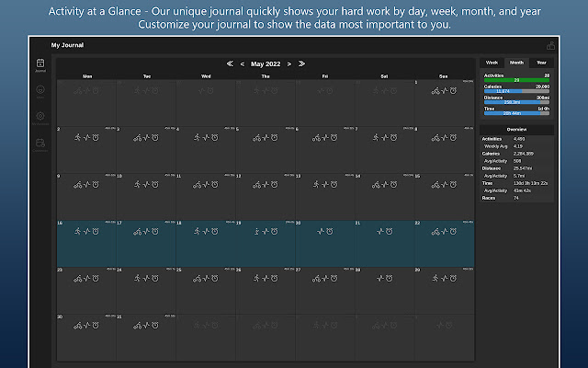Screen dimensions: 588x368
Task: Click the smiley face sidebar icon
Action: pos(40,90)
